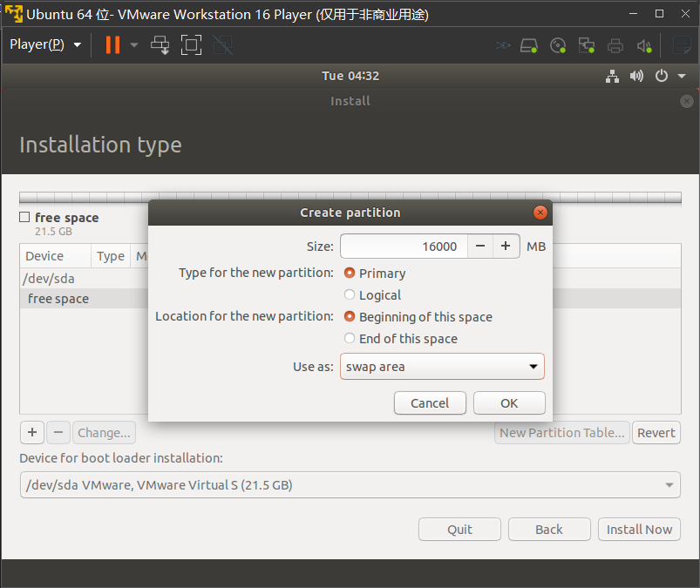This screenshot has height=588, width=700.
Task: Click the partition size input field
Action: coord(404,247)
